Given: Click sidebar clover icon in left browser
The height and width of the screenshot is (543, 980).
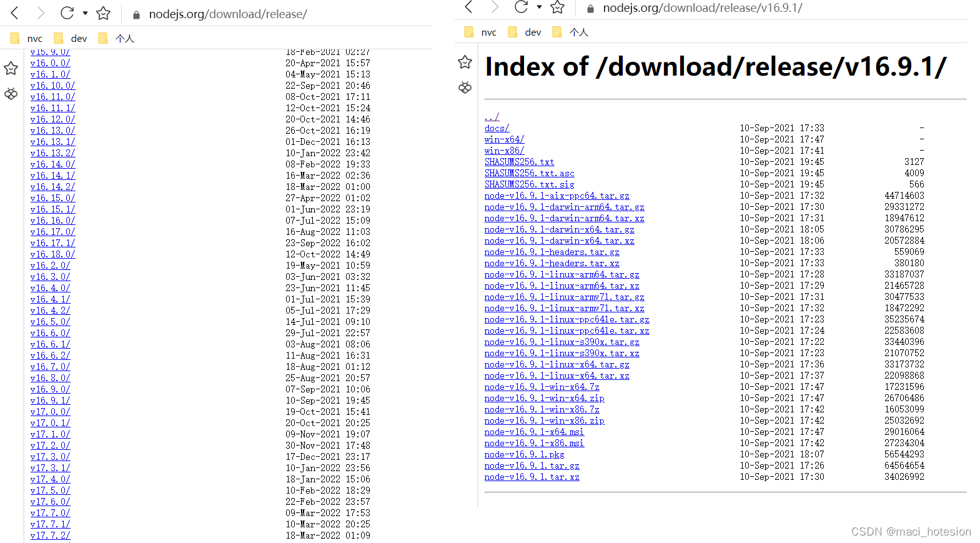Looking at the screenshot, I should click(11, 94).
